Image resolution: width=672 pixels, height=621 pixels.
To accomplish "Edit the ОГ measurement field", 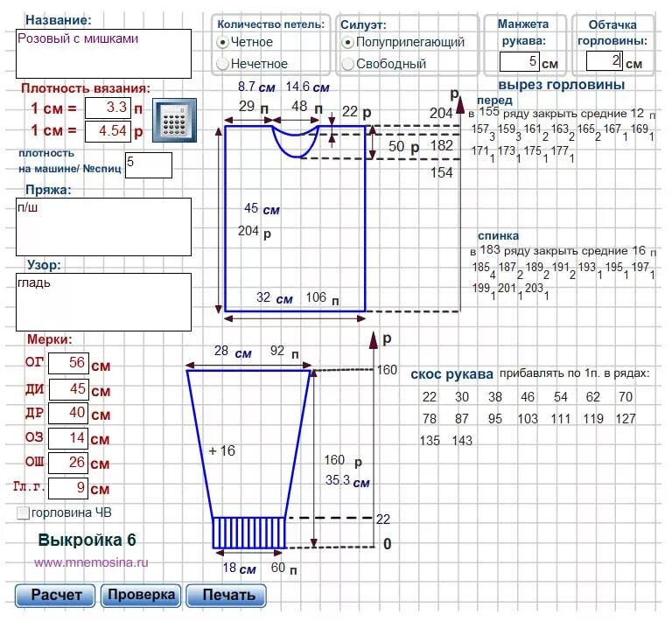I will (x=68, y=363).
